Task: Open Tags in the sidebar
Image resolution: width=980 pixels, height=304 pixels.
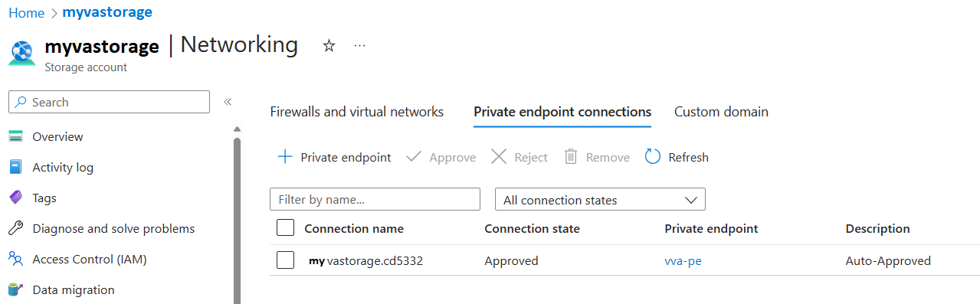Action: tap(44, 198)
